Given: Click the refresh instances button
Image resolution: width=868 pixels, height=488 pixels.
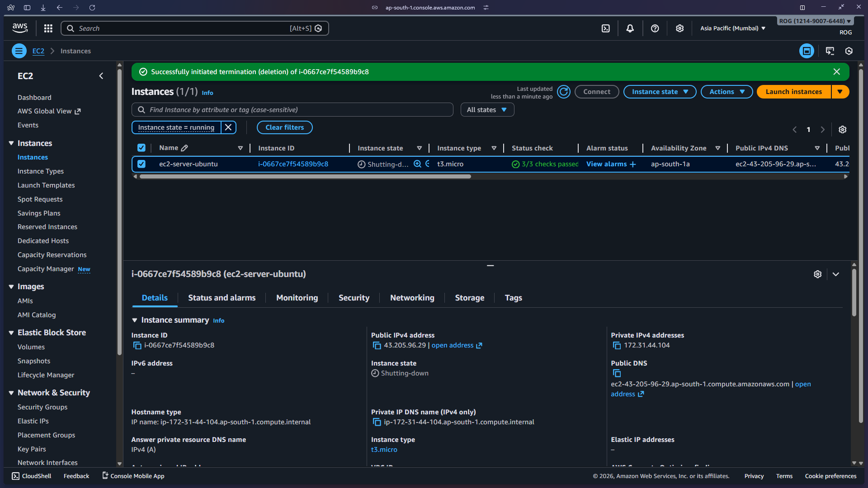Looking at the screenshot, I should (x=563, y=92).
